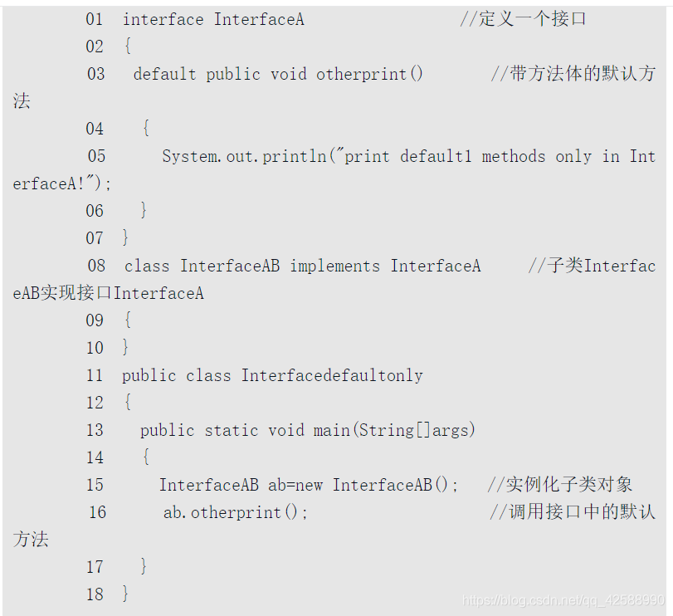Click the "//子类Interfac" comment on line 08
673x616 pixels.
pyautogui.click(x=592, y=266)
